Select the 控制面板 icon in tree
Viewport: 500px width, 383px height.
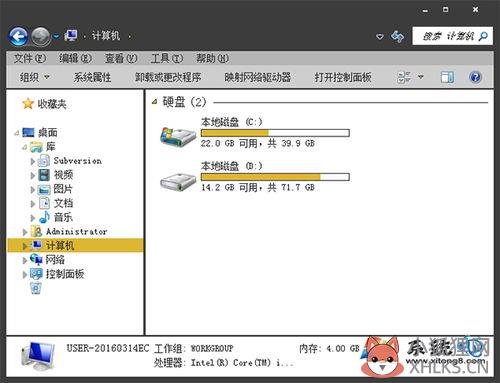click(36, 274)
